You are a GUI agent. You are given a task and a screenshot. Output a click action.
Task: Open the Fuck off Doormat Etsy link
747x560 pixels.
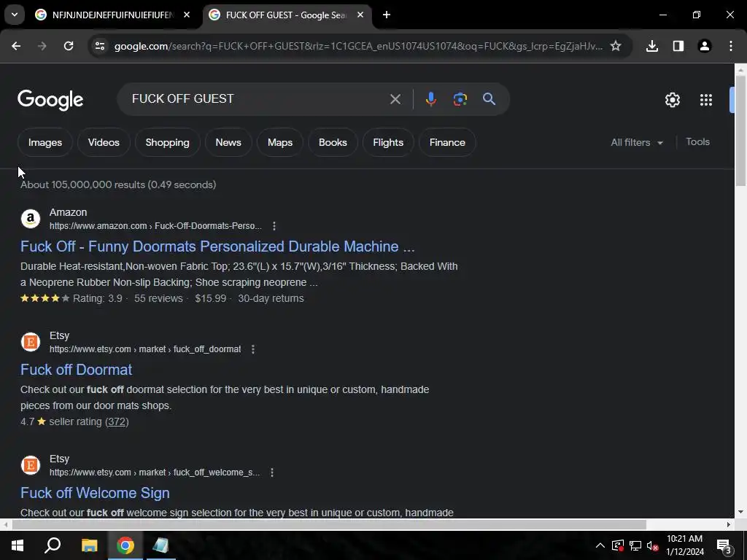coord(76,370)
